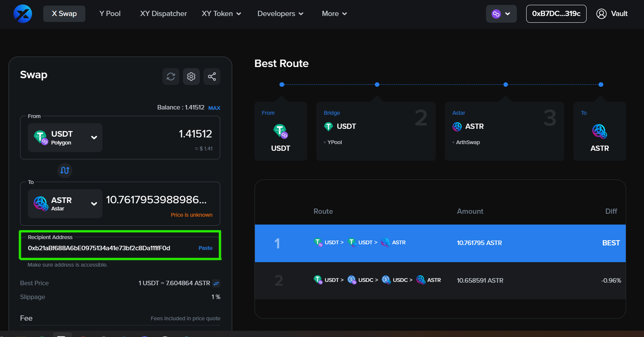Open the XY Dispatcher page

click(164, 14)
